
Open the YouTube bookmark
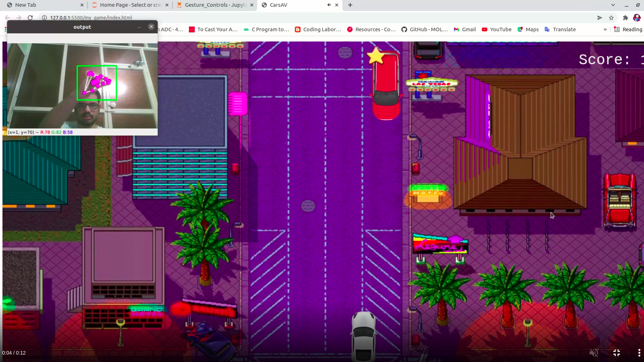pyautogui.click(x=496, y=29)
